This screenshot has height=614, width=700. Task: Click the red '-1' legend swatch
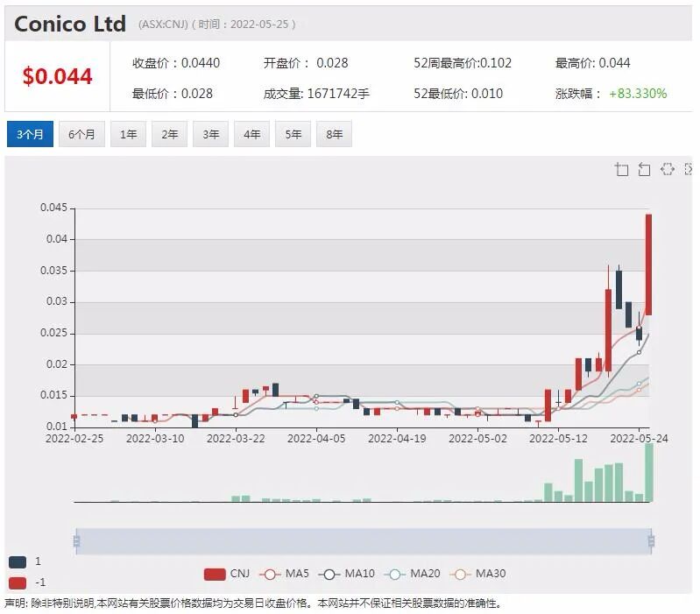tap(18, 582)
